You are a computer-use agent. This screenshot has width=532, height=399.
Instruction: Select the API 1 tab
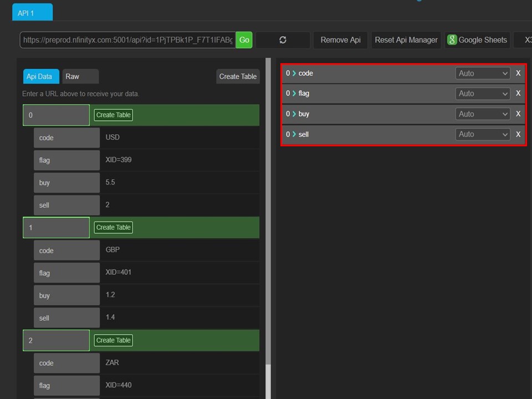coord(32,12)
